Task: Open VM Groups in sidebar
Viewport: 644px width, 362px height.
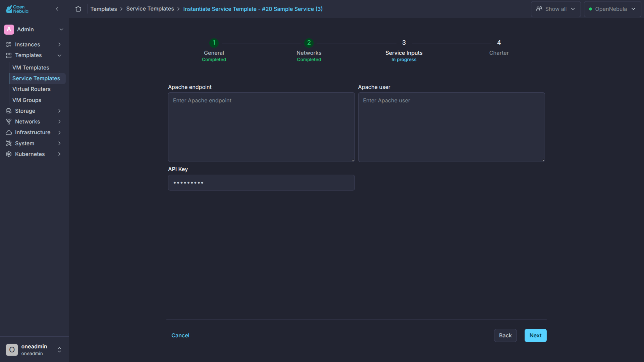Action: (x=27, y=100)
